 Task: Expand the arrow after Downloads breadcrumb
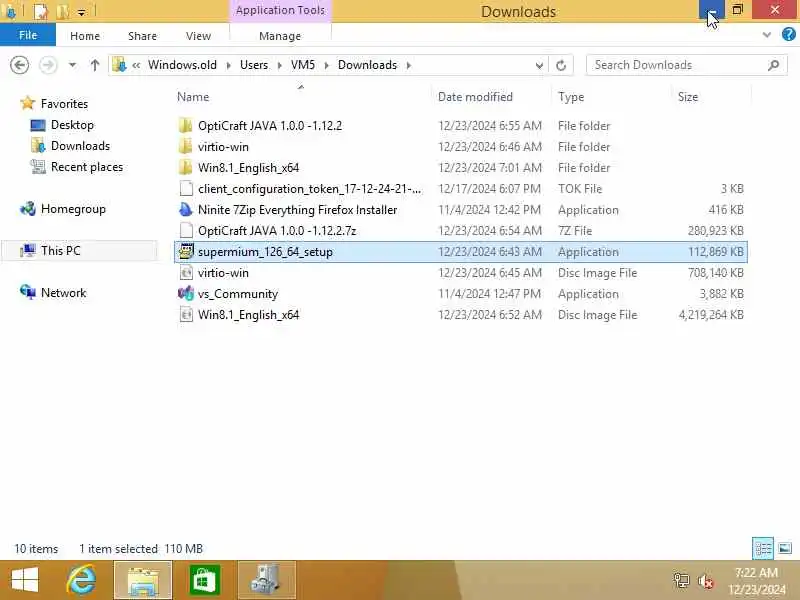tap(409, 65)
